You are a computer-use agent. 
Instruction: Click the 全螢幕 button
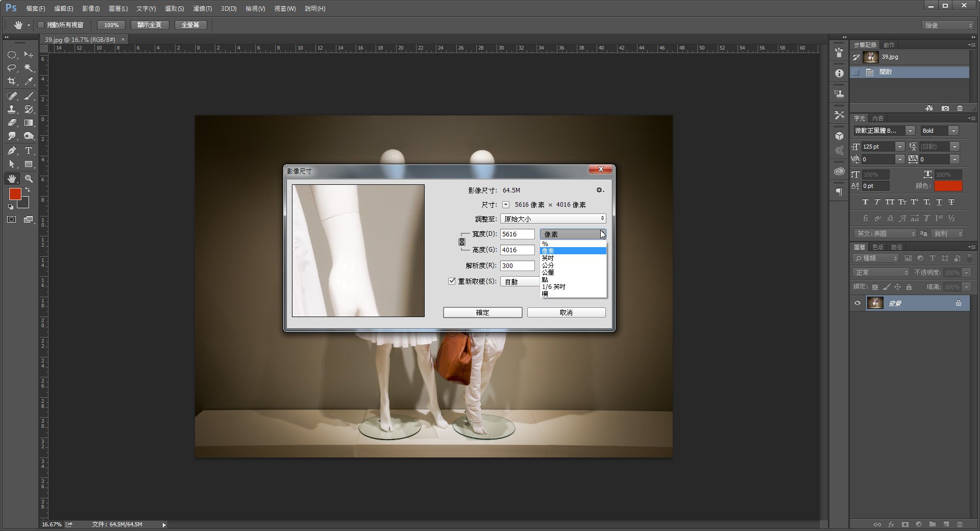pos(190,25)
